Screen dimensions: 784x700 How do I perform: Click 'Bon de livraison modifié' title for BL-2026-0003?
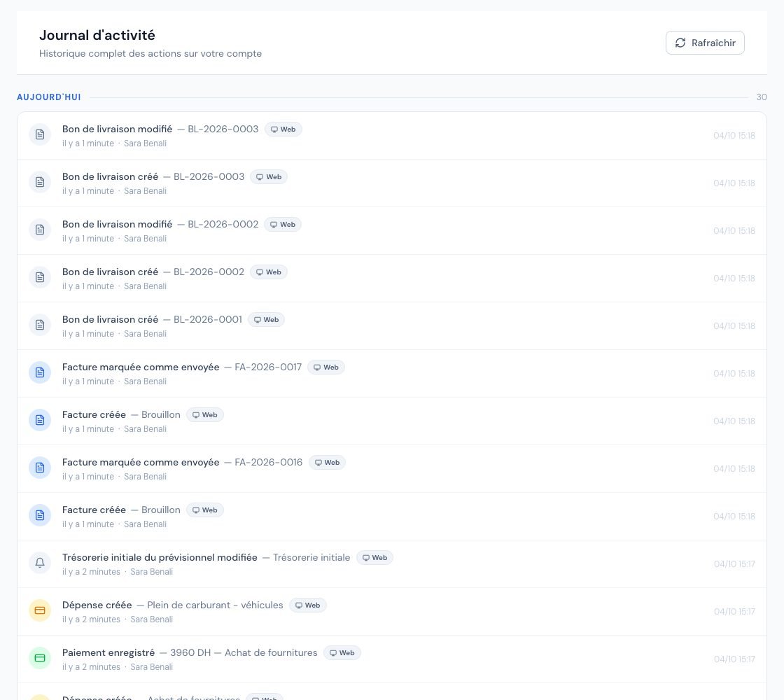pyautogui.click(x=117, y=129)
